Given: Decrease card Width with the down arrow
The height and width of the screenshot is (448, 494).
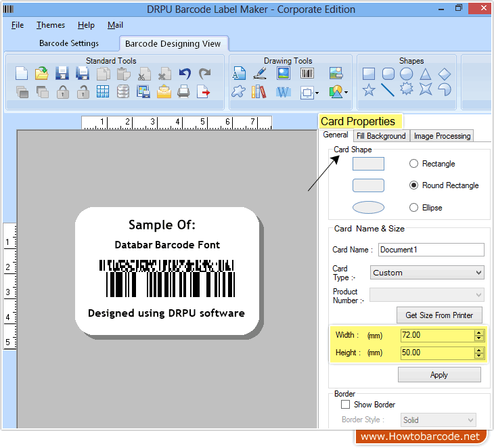Looking at the screenshot, I should (x=479, y=338).
